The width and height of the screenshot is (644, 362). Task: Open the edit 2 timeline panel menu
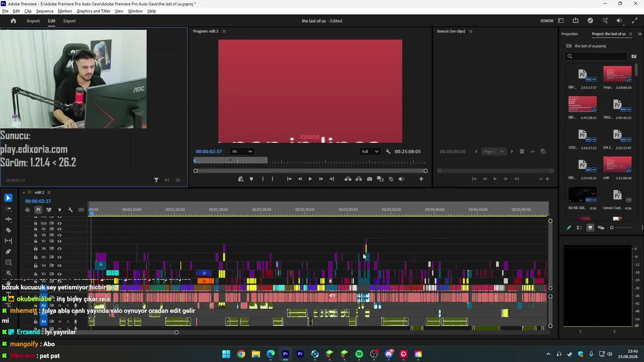pos(49,193)
